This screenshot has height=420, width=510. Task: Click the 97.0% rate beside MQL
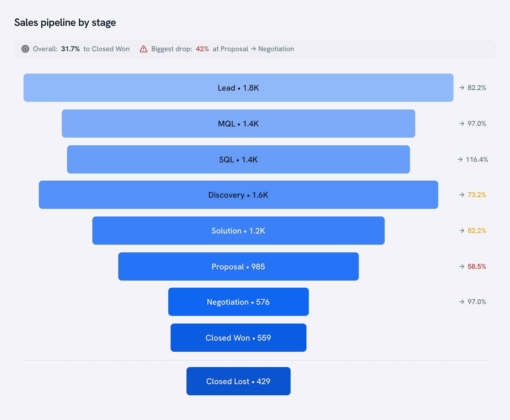point(477,124)
